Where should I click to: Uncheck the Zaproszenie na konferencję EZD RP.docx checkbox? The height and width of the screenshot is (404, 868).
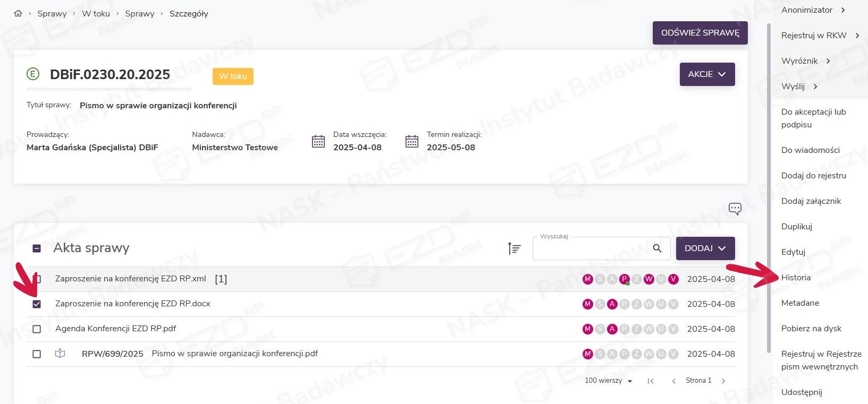click(37, 304)
